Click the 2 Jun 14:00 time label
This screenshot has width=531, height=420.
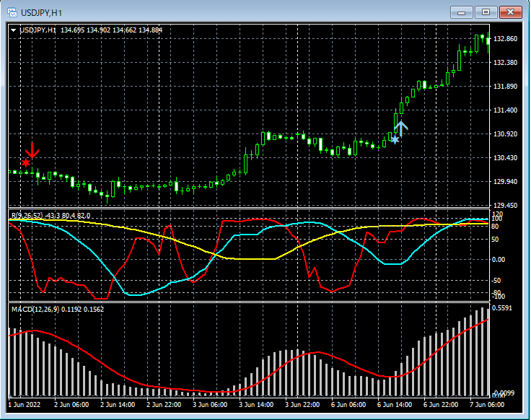tap(118, 405)
